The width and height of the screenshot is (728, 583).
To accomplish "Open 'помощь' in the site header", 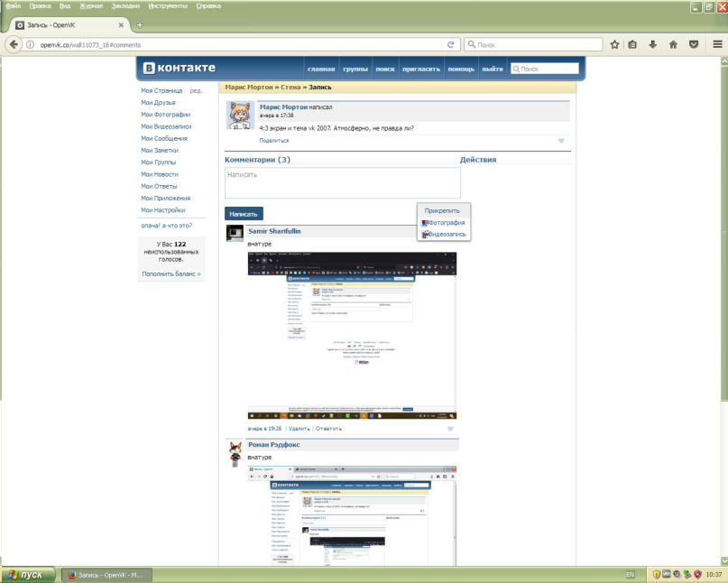I will click(x=461, y=69).
